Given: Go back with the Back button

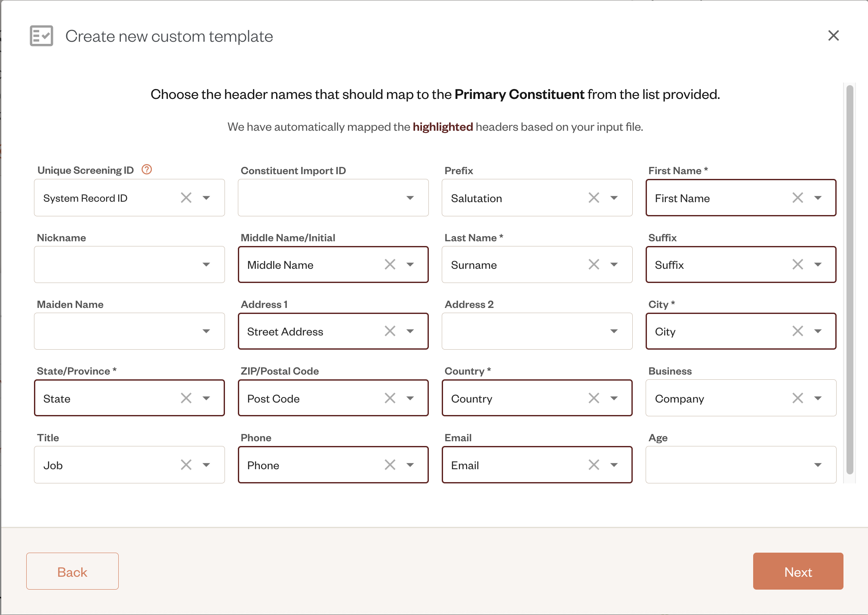Looking at the screenshot, I should pos(72,571).
